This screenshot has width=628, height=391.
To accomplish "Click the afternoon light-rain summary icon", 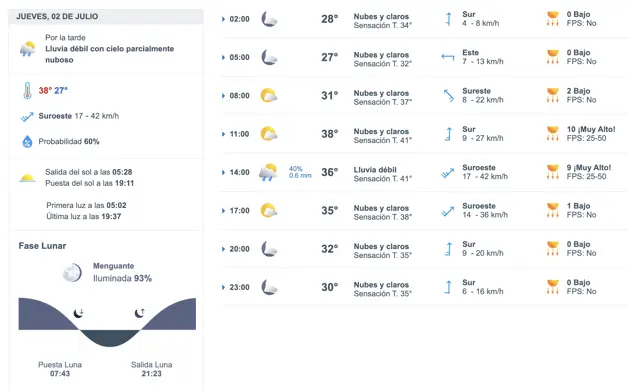I will (27, 49).
